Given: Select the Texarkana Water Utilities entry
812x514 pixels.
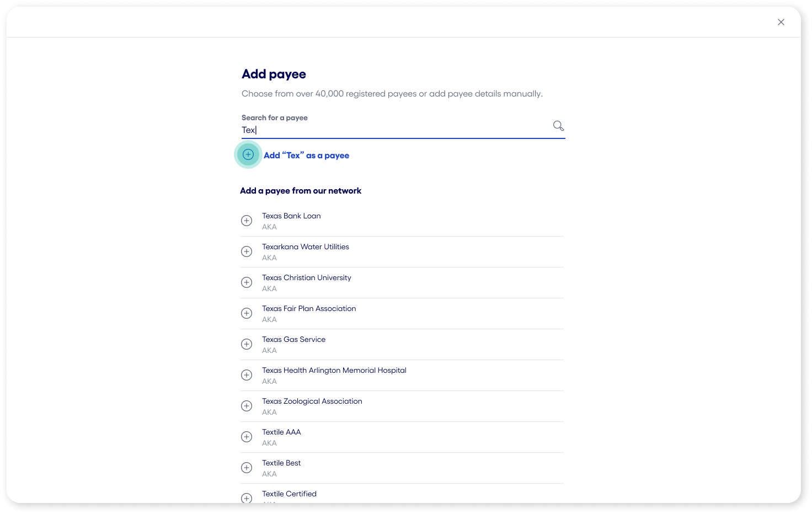Looking at the screenshot, I should [306, 247].
